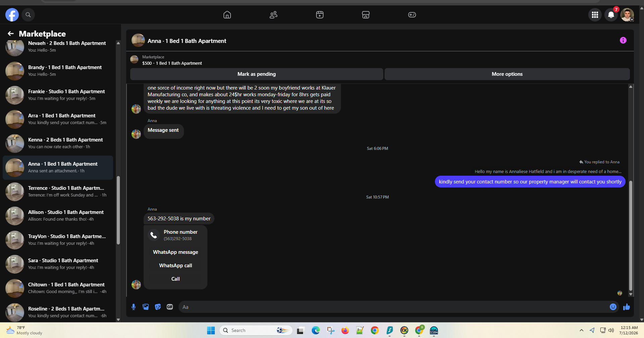Open Frankie Studio 1 Bath chat
Viewport: 644px width, 338px height.
tap(58, 95)
